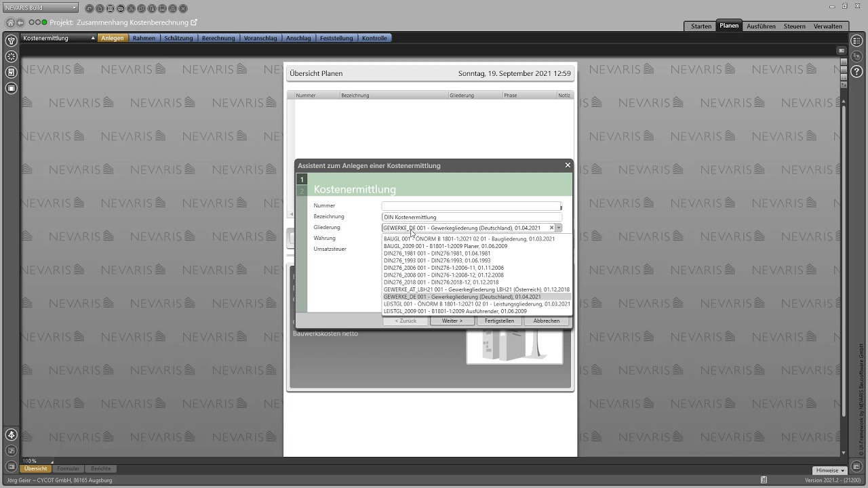Click the round X icon ending top toolbar
Image resolution: width=868 pixels, height=488 pixels.
click(x=183, y=9)
